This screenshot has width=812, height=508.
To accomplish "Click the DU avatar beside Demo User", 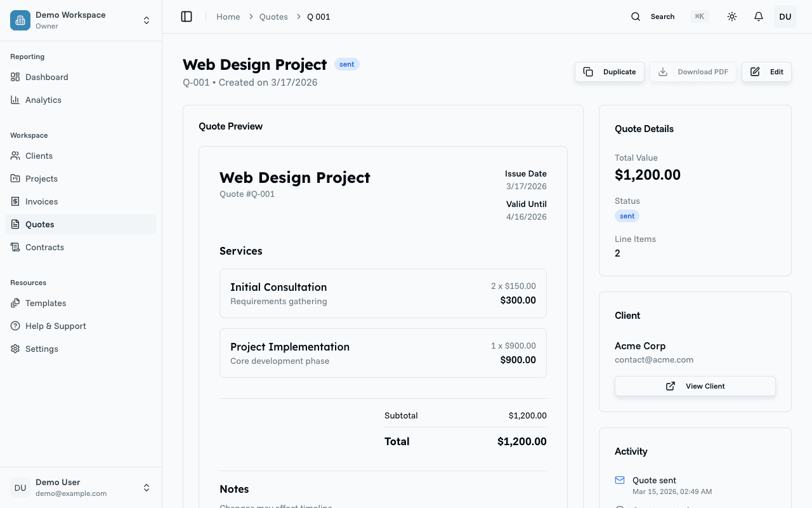I will (x=20, y=488).
